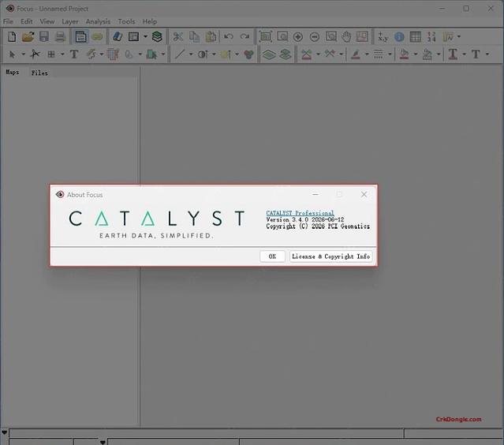Click License & Copyright Info button
The height and width of the screenshot is (445, 504).
tap(331, 256)
